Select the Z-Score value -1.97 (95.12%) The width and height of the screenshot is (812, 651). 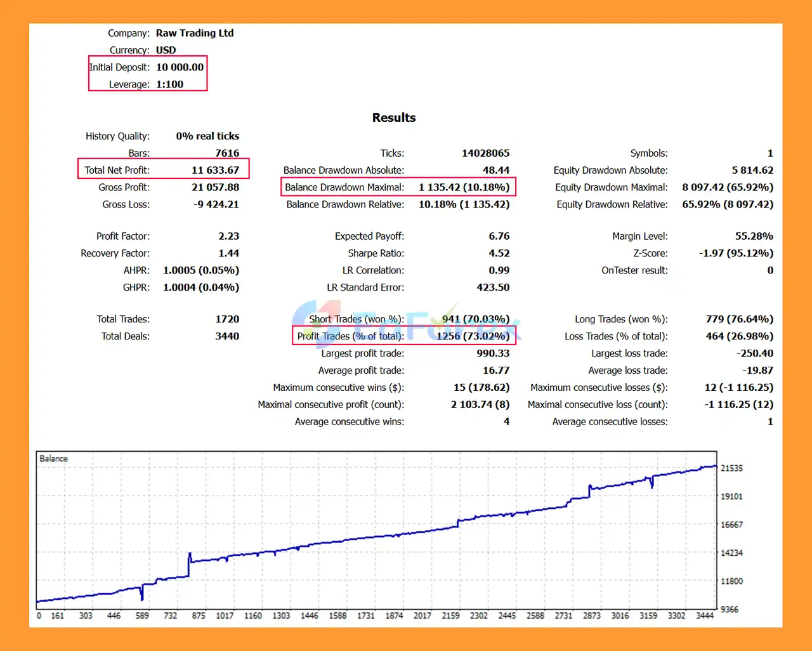[736, 253]
